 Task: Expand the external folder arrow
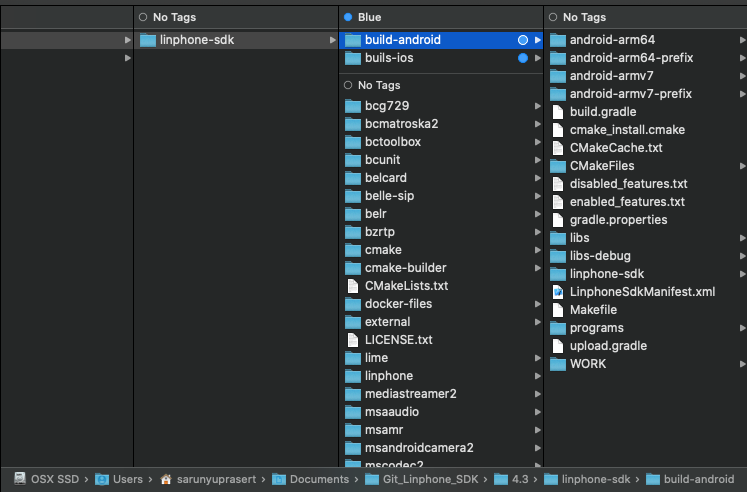pos(537,322)
